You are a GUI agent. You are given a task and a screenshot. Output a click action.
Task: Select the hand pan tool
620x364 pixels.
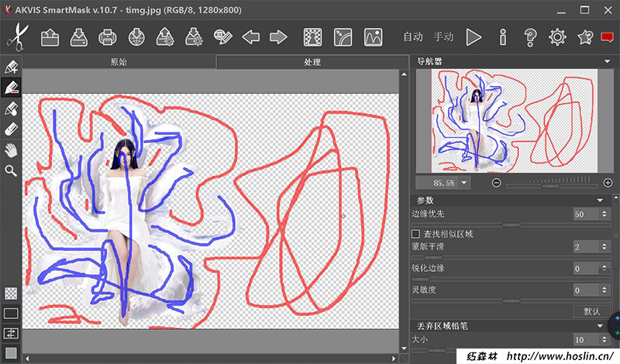pos(11,150)
